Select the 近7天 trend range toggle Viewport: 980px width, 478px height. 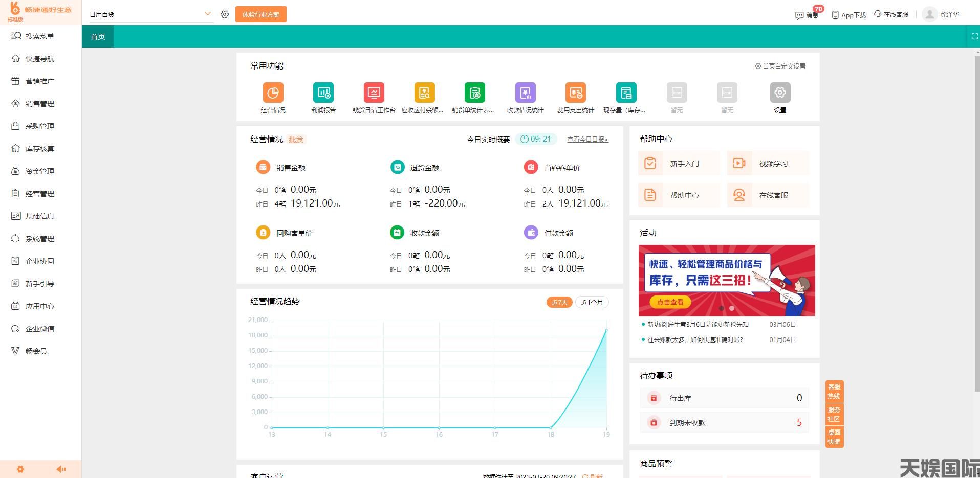559,302
